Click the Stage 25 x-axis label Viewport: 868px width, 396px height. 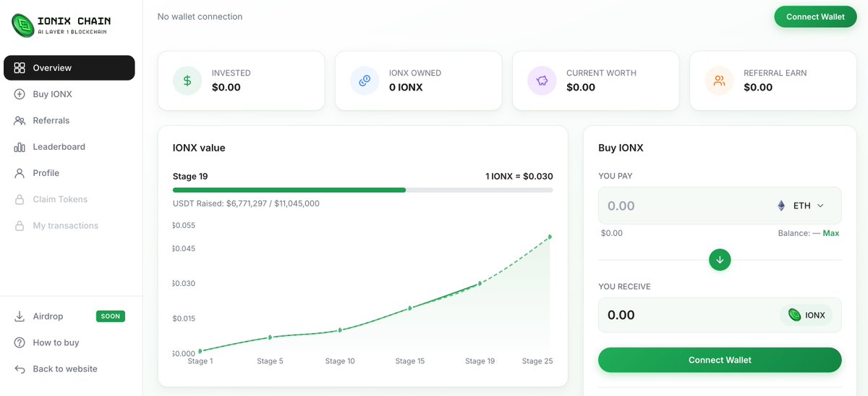coord(537,361)
